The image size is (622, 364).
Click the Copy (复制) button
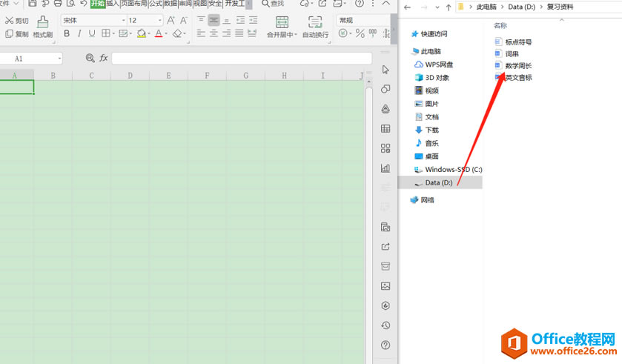(x=16, y=34)
